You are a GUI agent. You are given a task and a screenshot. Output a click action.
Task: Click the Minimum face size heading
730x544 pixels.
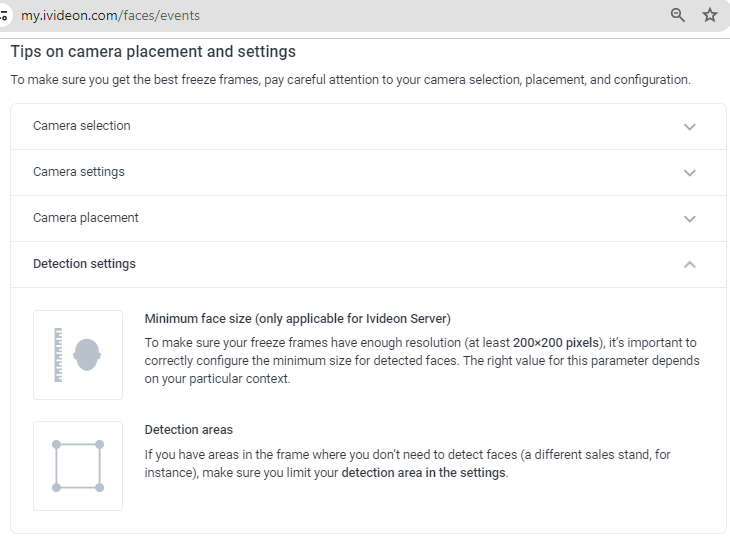(x=297, y=319)
